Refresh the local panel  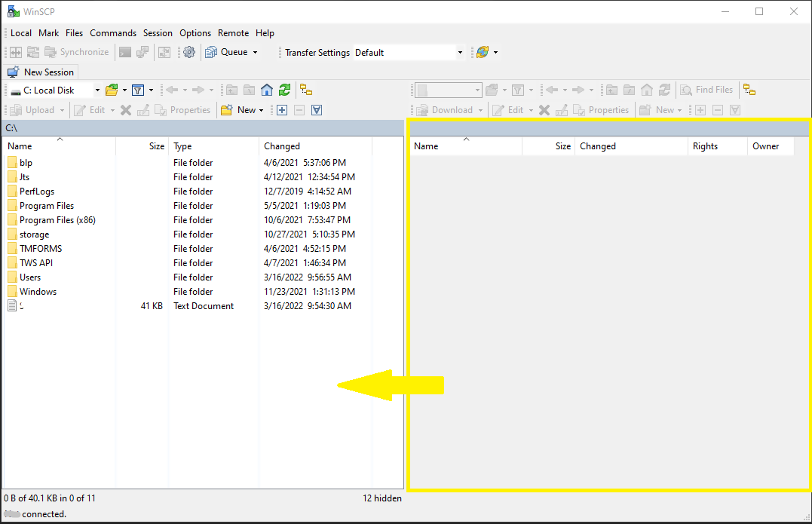pyautogui.click(x=284, y=90)
